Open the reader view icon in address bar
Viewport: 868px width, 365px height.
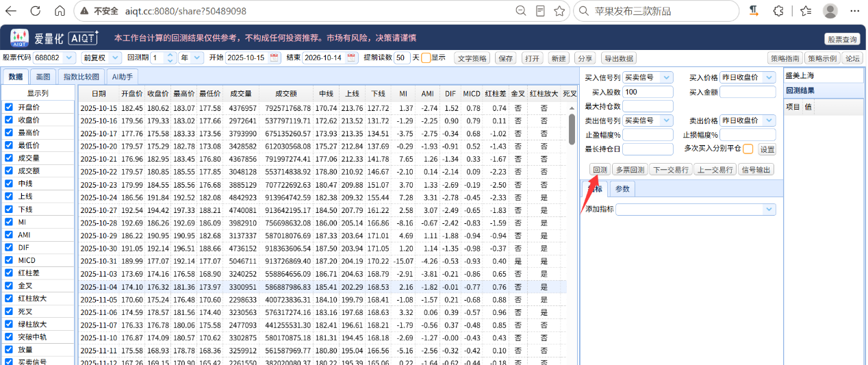point(540,11)
